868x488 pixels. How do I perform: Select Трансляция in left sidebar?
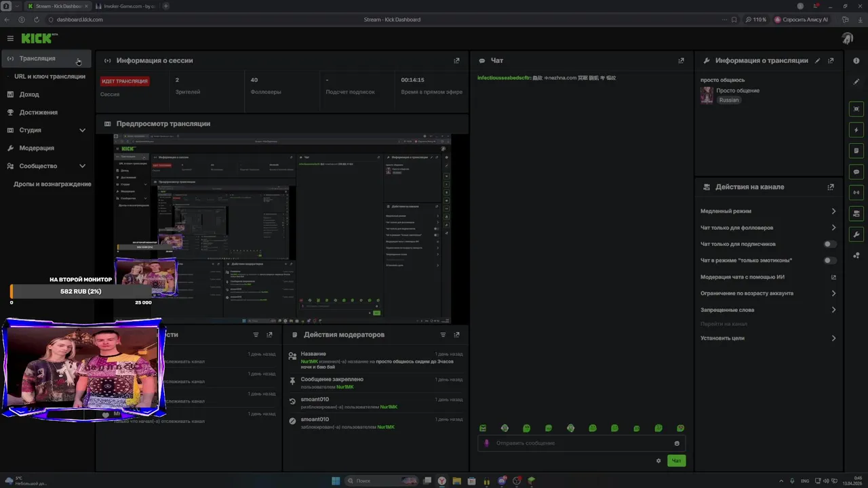pyautogui.click(x=46, y=58)
